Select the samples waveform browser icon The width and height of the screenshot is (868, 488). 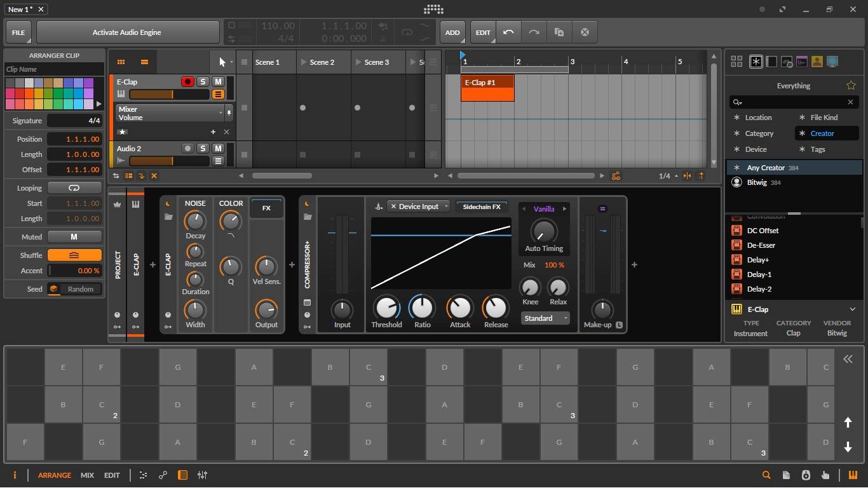click(802, 62)
